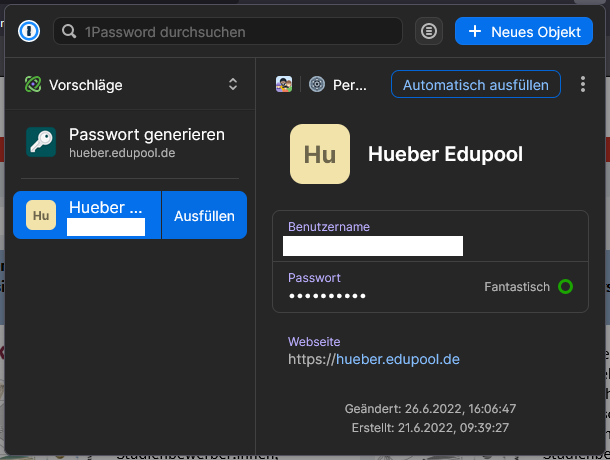Click the 1Password logo icon
The height and width of the screenshot is (460, 610).
[x=29, y=31]
